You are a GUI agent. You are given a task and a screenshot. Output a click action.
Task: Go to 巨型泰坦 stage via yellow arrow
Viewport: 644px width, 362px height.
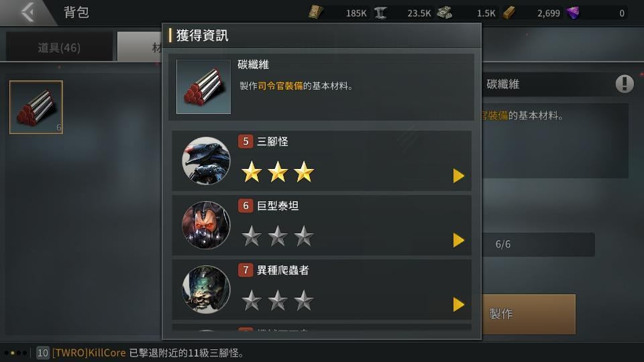[x=458, y=240]
